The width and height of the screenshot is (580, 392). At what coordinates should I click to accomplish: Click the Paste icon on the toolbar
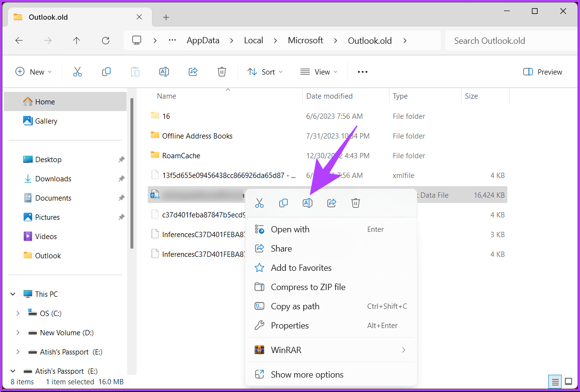coord(135,71)
